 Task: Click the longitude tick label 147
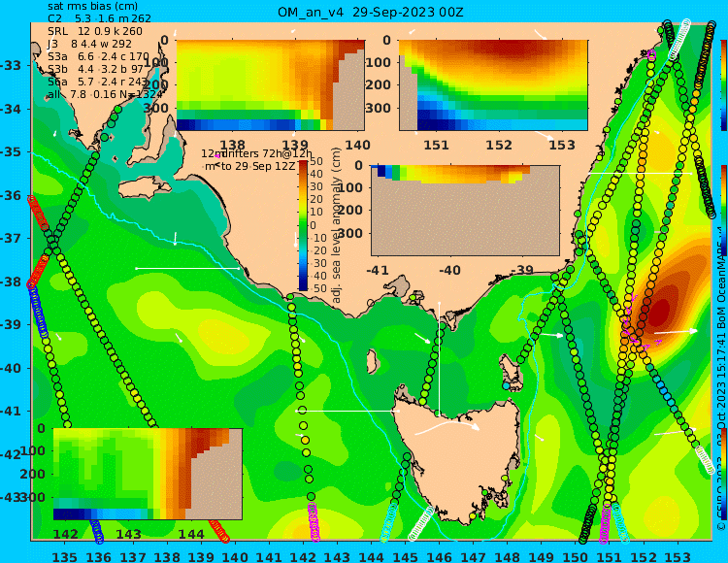(473, 556)
